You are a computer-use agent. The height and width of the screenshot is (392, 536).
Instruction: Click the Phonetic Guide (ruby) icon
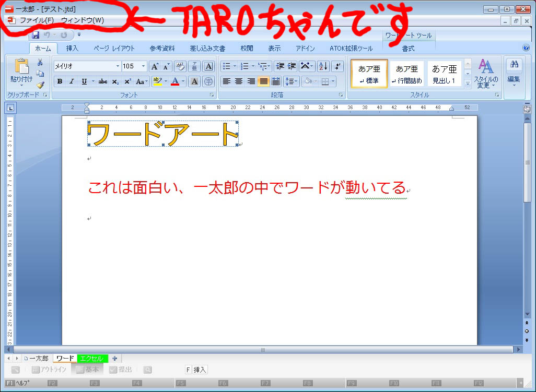point(194,66)
